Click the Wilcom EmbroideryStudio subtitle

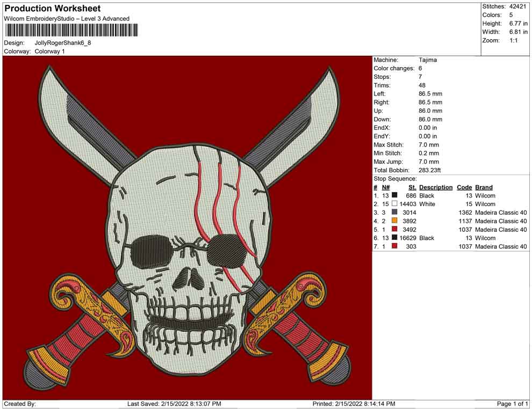67,19
